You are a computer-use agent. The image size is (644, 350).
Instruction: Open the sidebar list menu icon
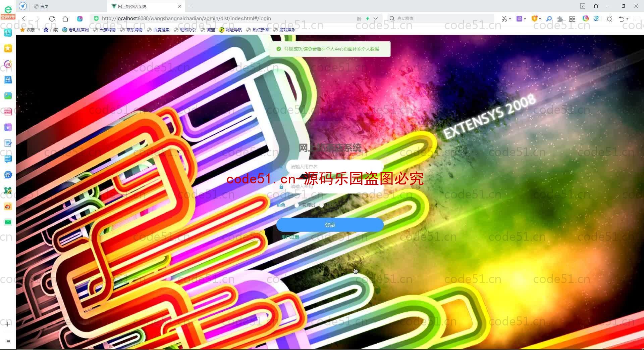pyautogui.click(x=8, y=342)
